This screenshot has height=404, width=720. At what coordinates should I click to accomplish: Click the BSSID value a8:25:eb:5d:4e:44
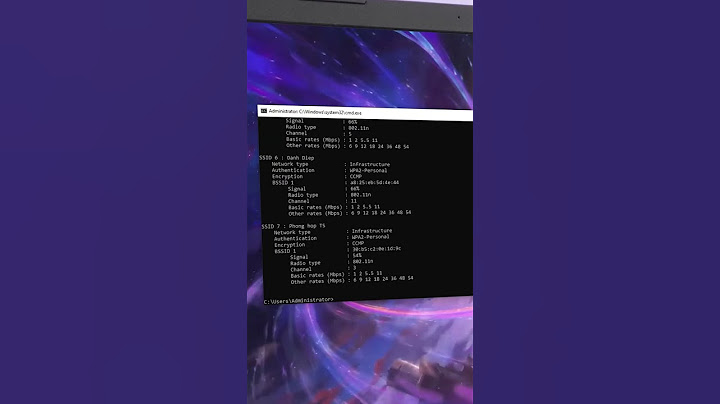[x=374, y=182]
